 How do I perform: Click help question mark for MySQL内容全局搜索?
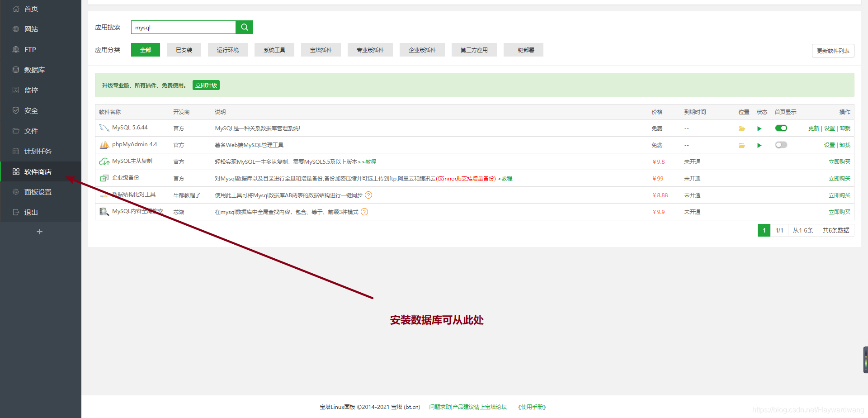(x=364, y=212)
